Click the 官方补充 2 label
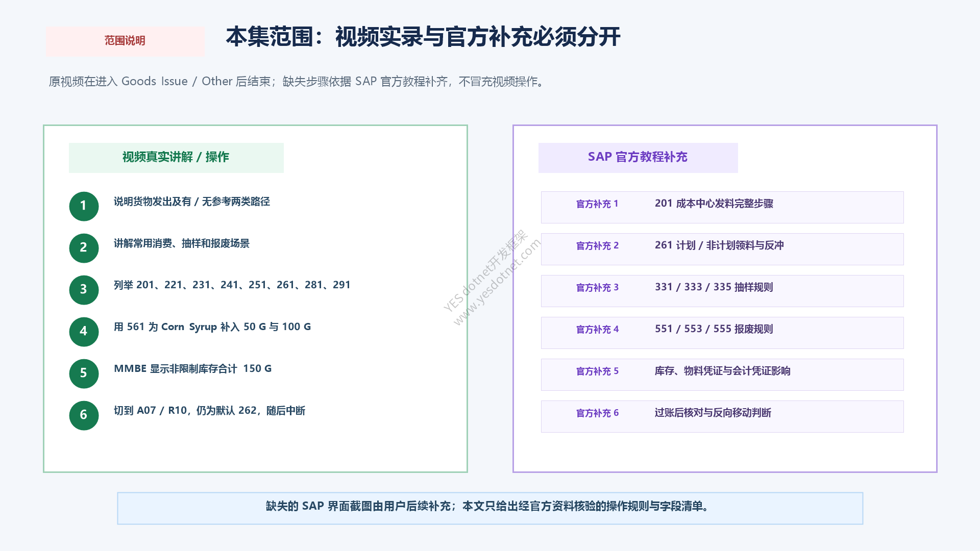 [597, 246]
